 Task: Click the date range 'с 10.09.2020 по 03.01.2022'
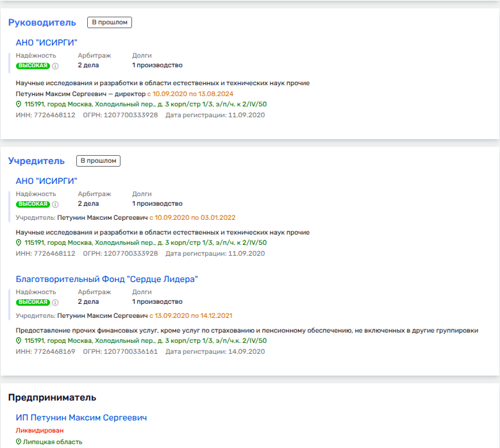(x=192, y=218)
